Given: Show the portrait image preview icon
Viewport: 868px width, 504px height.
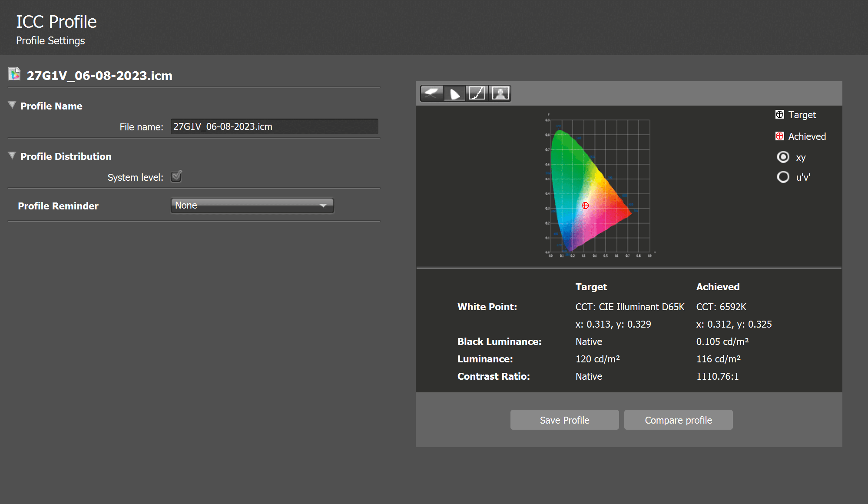Looking at the screenshot, I should tap(500, 93).
